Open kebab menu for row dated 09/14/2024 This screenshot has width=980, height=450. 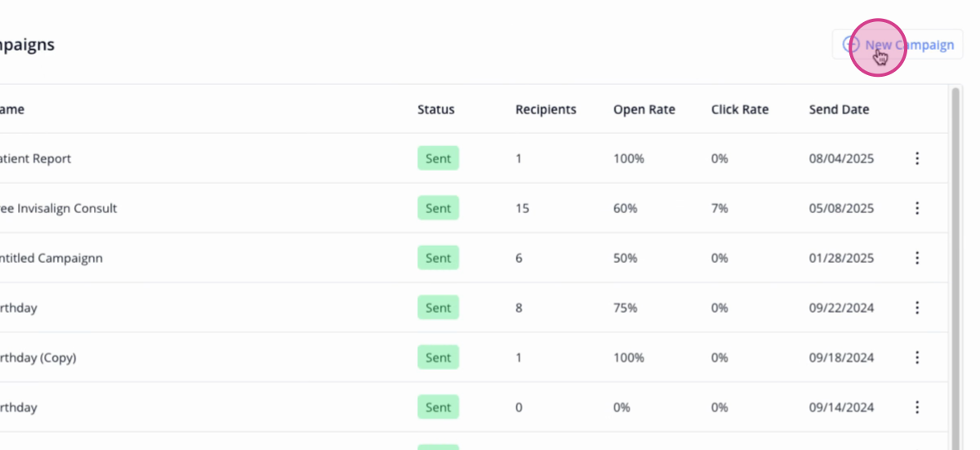click(x=917, y=408)
